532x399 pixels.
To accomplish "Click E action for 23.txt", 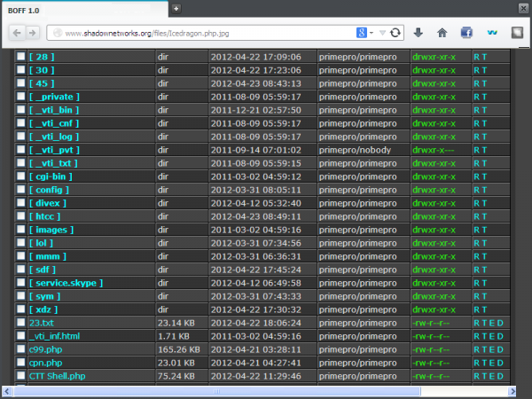I will tap(492, 323).
